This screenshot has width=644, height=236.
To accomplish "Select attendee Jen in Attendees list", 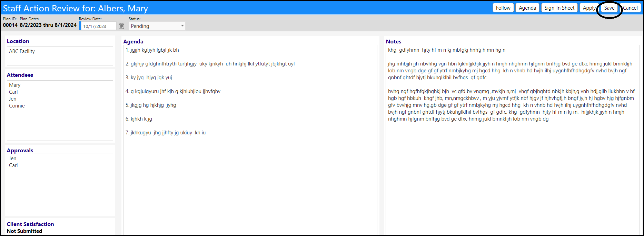I will click(x=13, y=99).
